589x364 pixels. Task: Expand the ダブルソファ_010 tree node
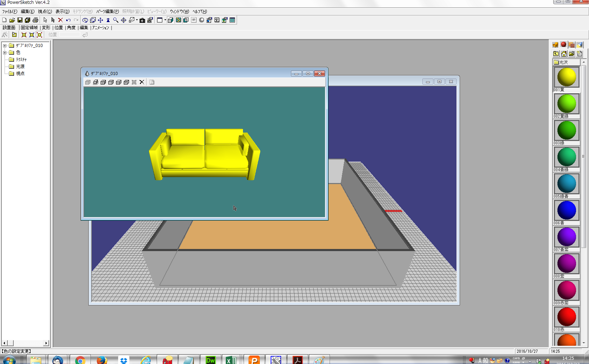(x=5, y=46)
